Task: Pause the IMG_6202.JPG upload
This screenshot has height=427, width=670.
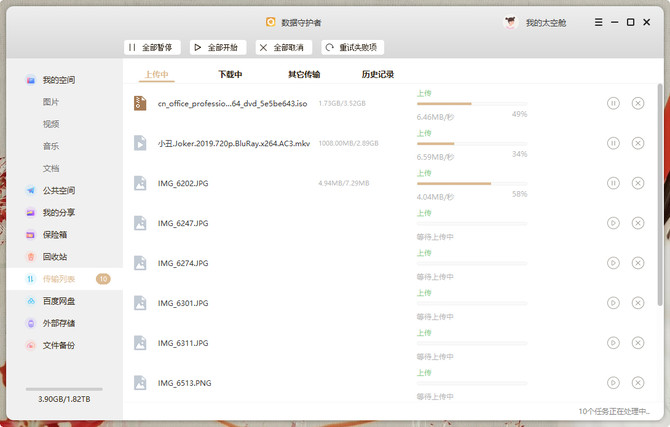Action: [x=613, y=183]
